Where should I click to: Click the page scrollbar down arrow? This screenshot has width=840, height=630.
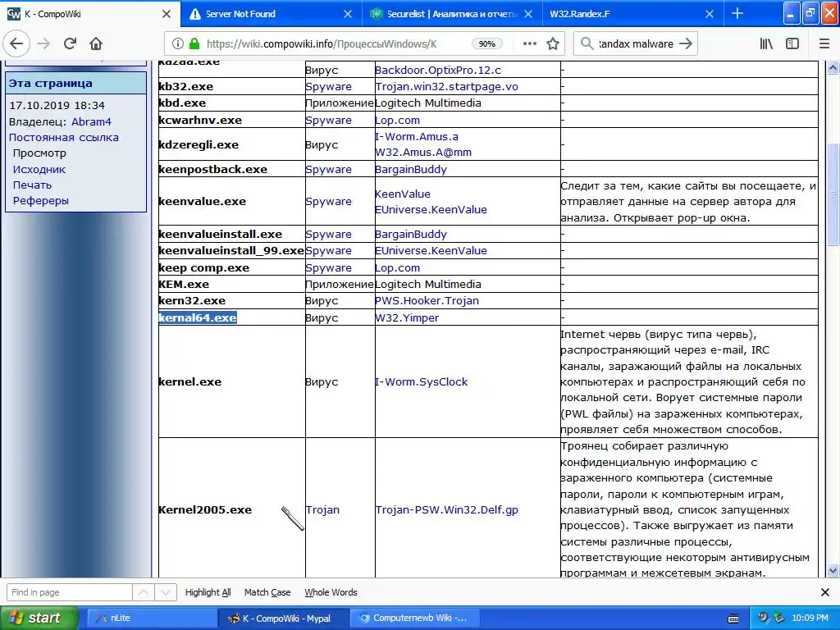tap(833, 570)
